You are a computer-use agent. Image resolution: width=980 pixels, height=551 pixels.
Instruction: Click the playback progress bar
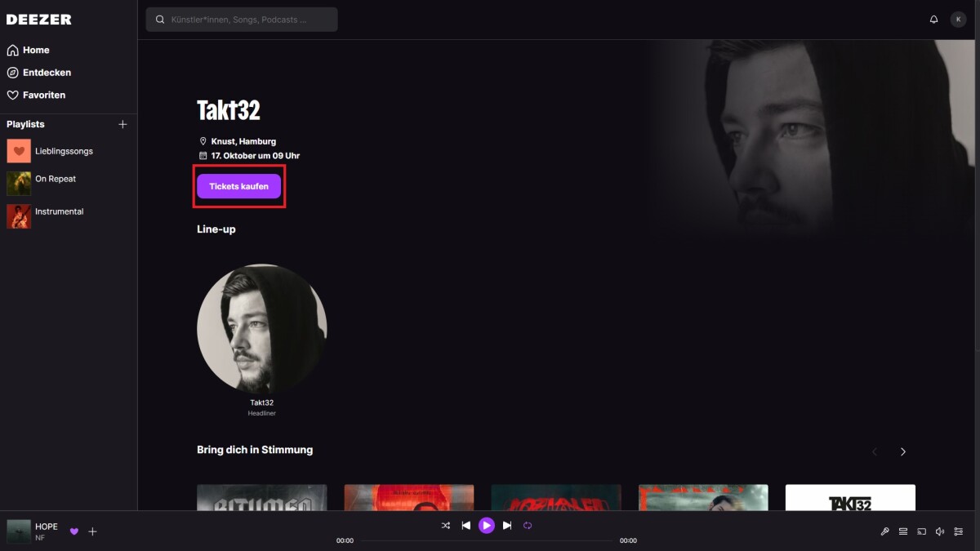point(486,540)
